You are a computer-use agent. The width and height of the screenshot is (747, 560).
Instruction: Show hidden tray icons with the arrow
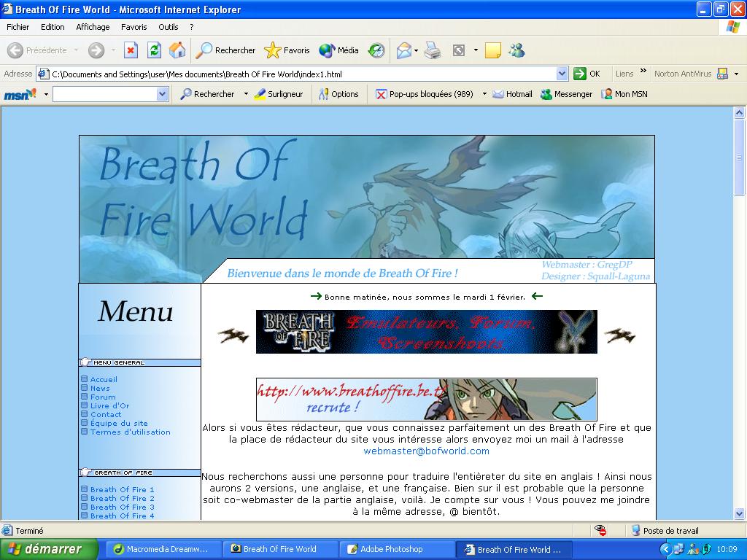pos(665,549)
